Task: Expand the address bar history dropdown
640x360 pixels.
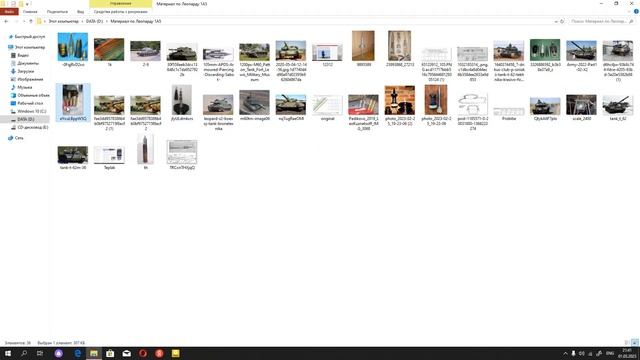Action: coord(556,21)
